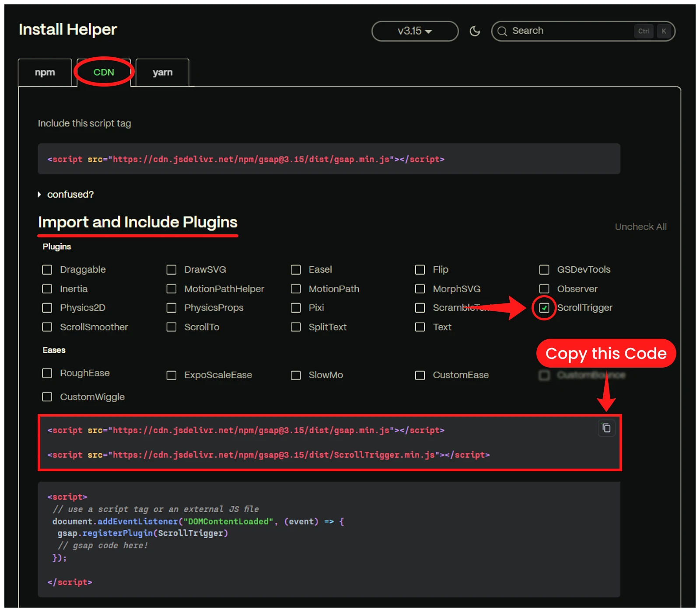Viewport: 700px width, 612px height.
Task: Enable the Flip plugin checkbox
Action: (x=420, y=270)
